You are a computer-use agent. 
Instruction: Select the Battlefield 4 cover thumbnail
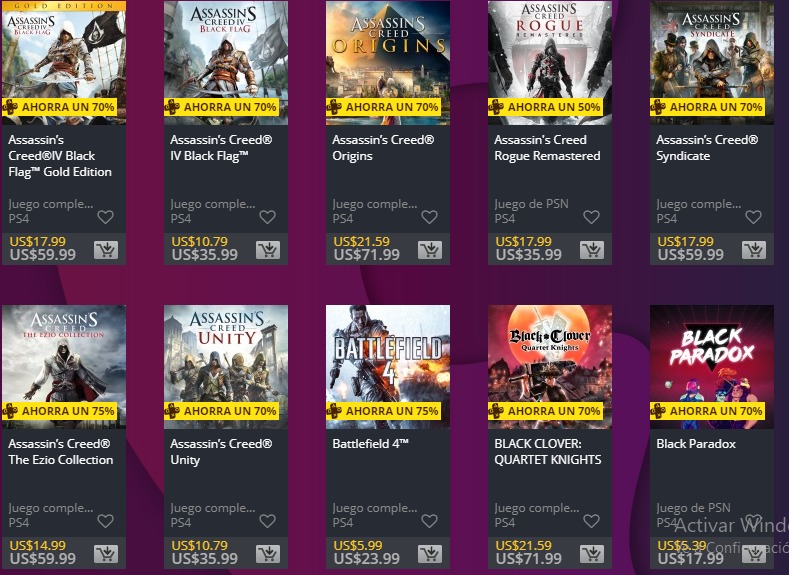click(388, 367)
